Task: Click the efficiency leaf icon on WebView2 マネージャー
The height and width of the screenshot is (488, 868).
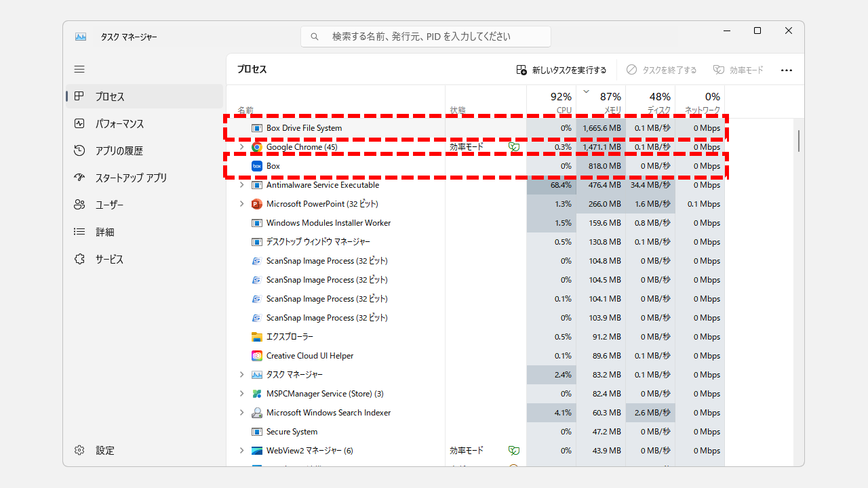Action: [x=514, y=450]
